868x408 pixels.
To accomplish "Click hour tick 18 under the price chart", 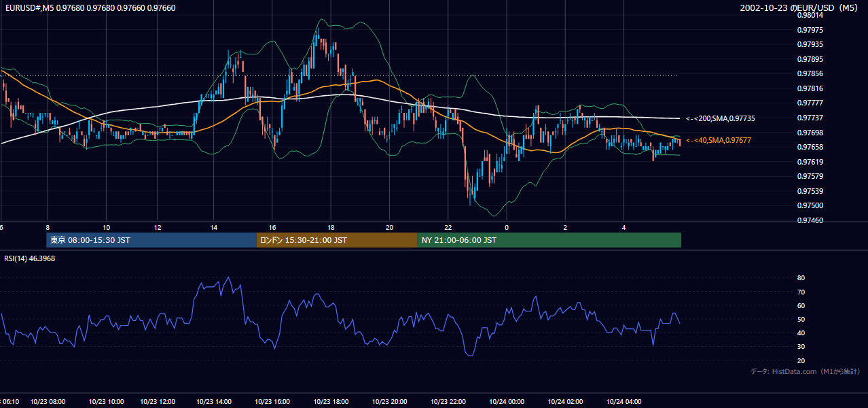I will [x=331, y=227].
